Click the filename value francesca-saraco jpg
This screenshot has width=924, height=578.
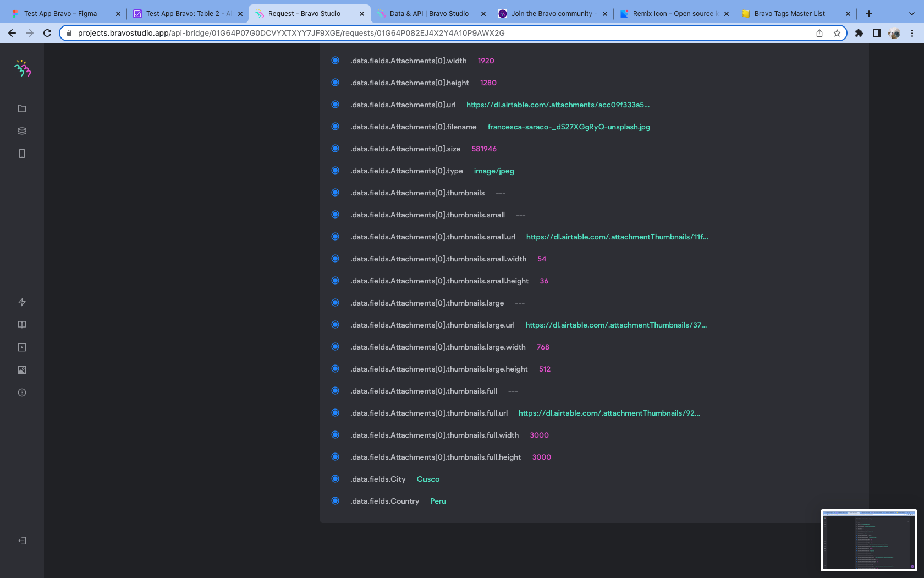[569, 127]
